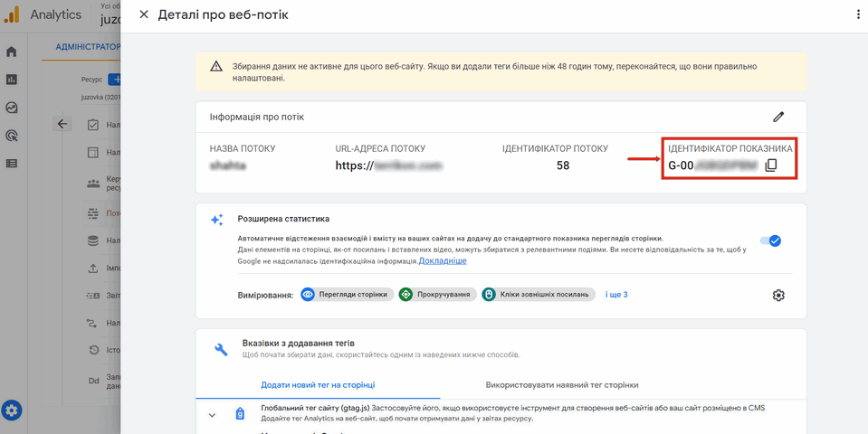The image size is (868, 434).
Task: Click the pencil edit stream info icon
Action: pos(777,117)
